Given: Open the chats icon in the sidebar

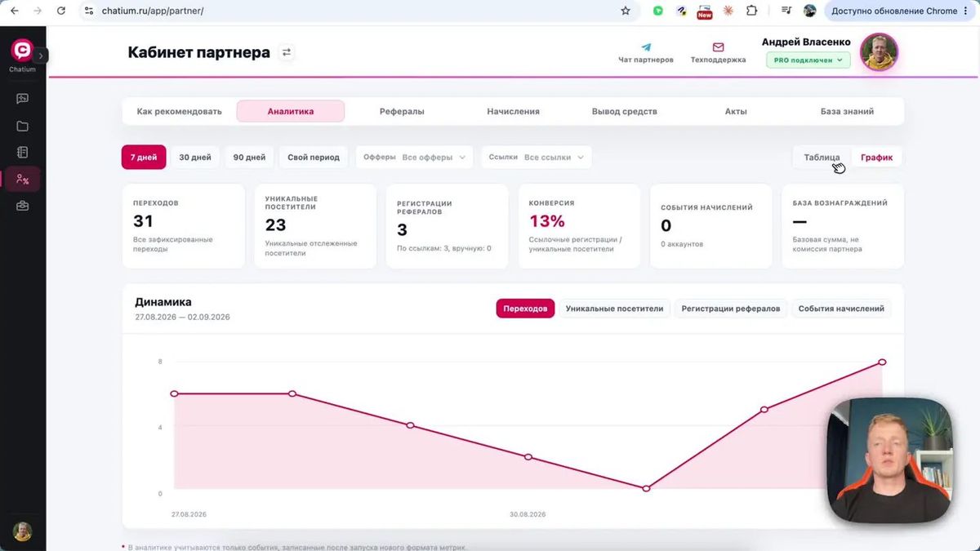Looking at the screenshot, I should point(22,99).
